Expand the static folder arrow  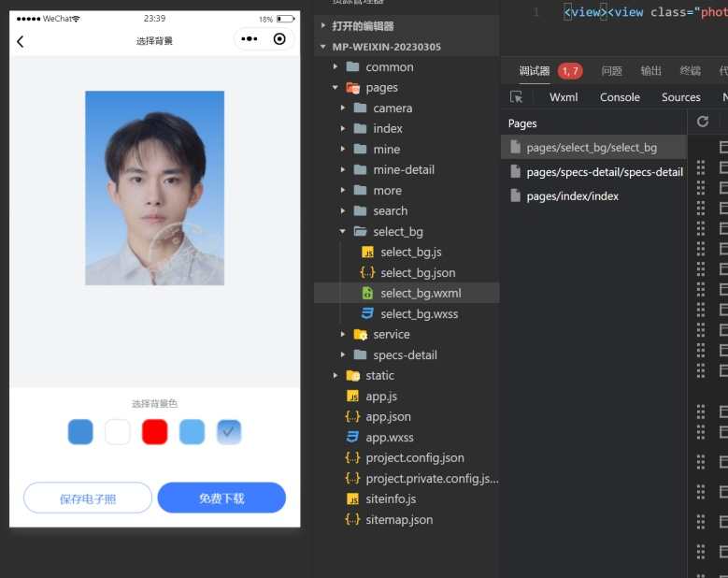335,375
